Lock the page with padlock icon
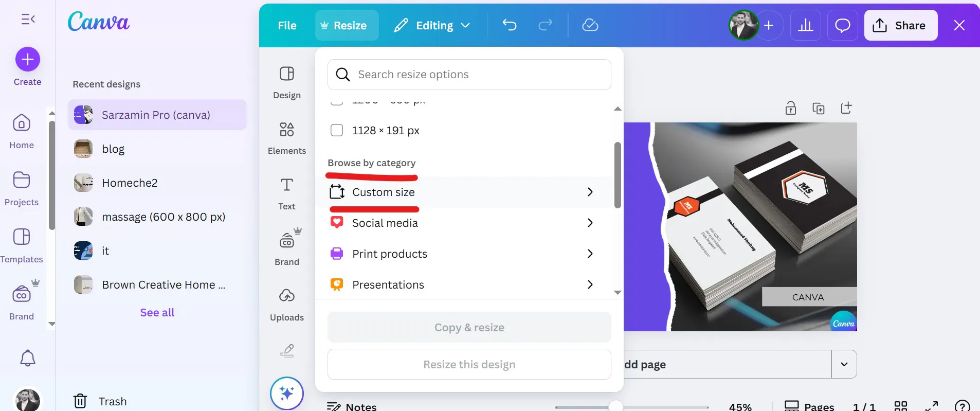This screenshot has height=411, width=980. point(791,108)
